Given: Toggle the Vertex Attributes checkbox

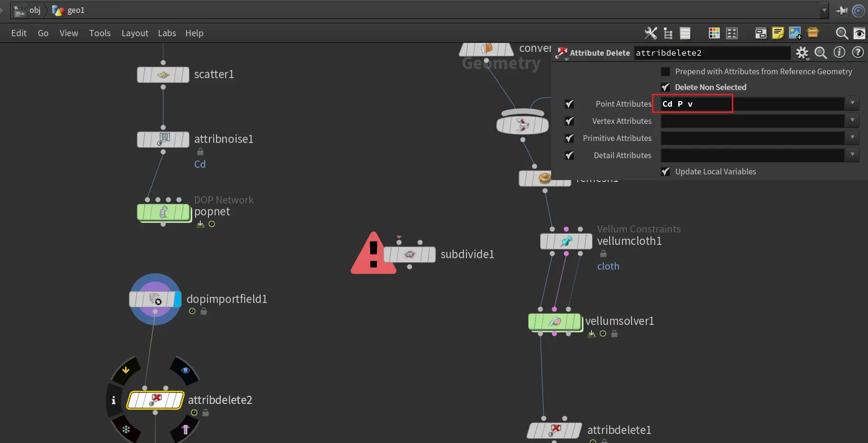Looking at the screenshot, I should 569,121.
